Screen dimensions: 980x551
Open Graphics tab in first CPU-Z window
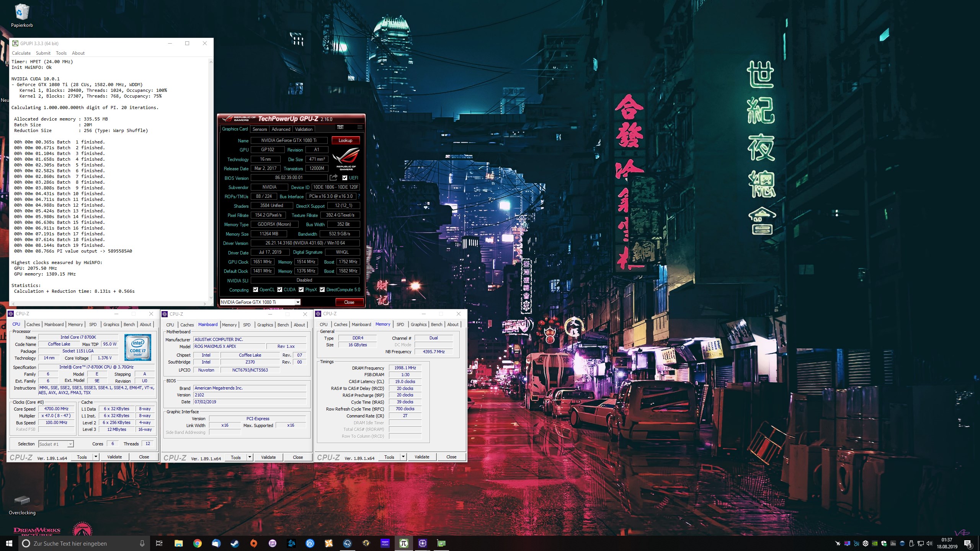point(111,324)
